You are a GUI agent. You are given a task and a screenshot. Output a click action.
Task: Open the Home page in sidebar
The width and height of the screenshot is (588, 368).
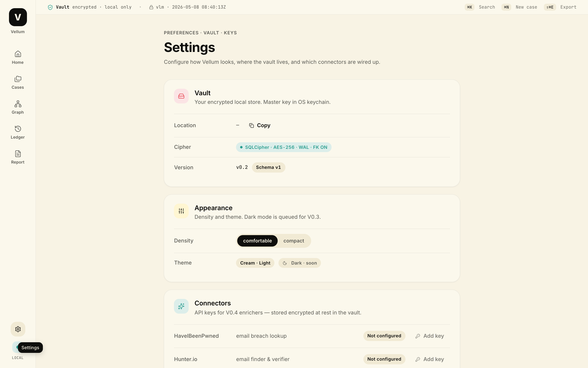coord(18,57)
